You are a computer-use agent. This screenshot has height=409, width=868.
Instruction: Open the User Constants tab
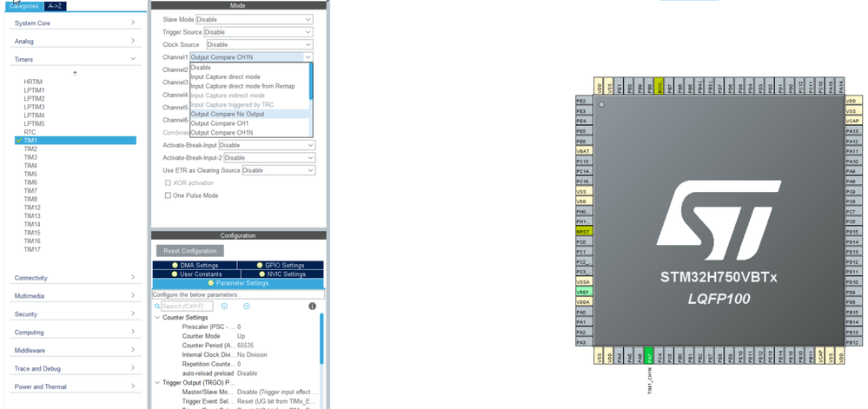tap(195, 274)
